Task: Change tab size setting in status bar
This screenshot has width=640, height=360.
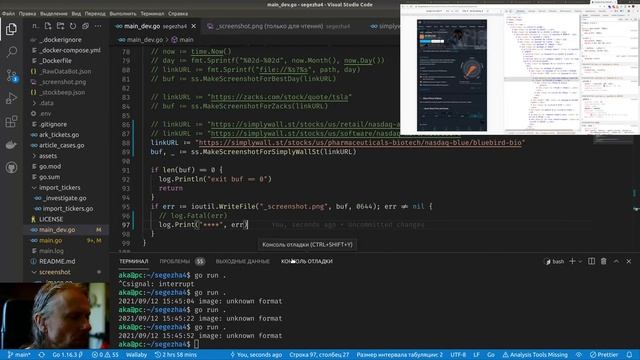Action: (x=400, y=355)
